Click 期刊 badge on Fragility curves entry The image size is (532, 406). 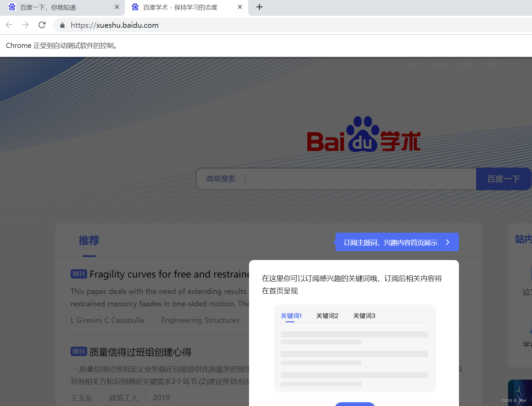79,274
